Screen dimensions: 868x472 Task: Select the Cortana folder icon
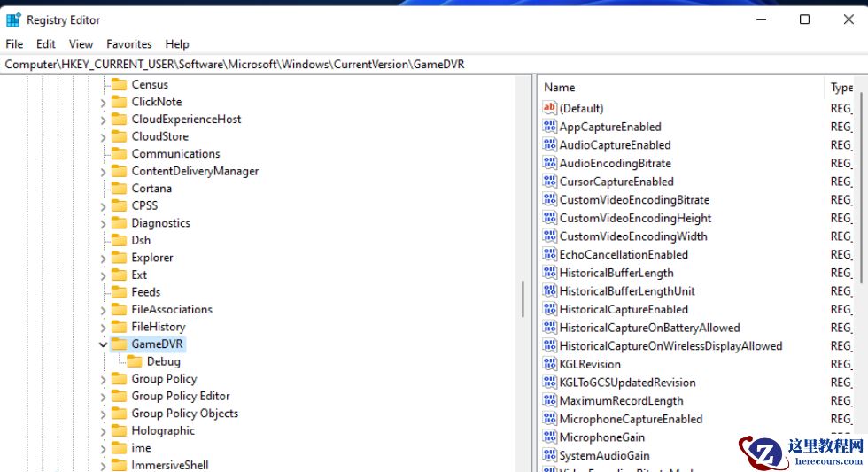click(x=119, y=188)
